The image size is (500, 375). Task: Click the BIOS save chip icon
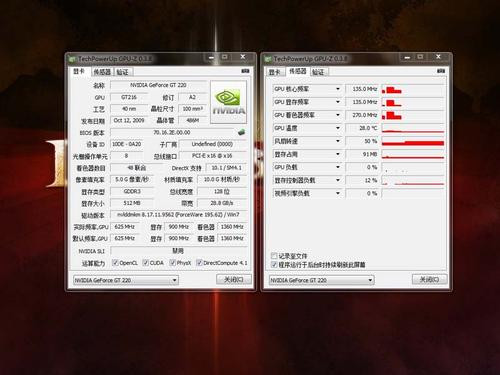242,132
